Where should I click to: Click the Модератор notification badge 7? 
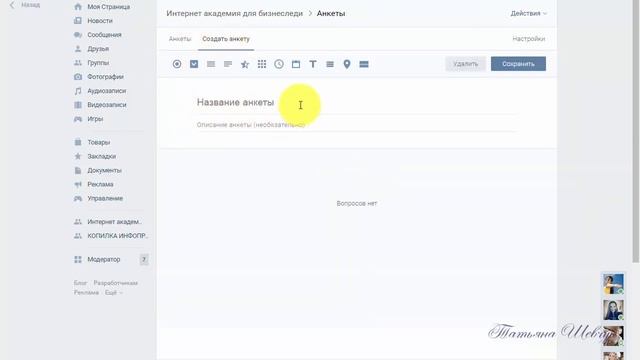[x=144, y=260]
